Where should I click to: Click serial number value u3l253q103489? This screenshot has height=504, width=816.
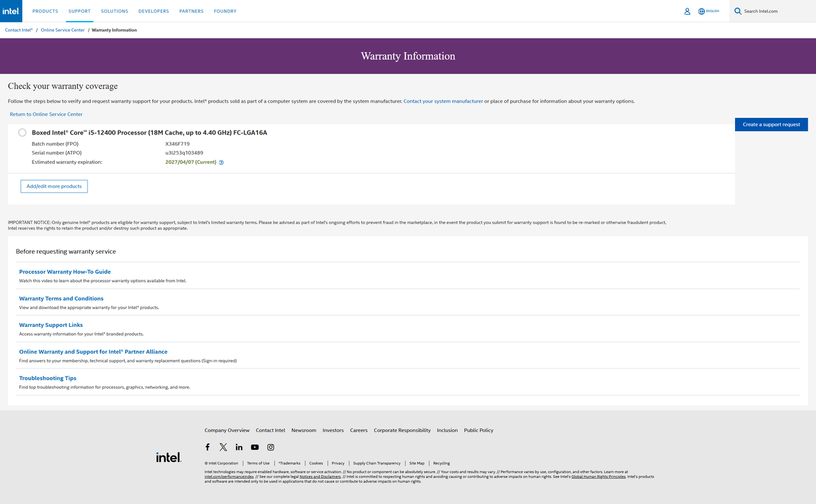pyautogui.click(x=184, y=153)
